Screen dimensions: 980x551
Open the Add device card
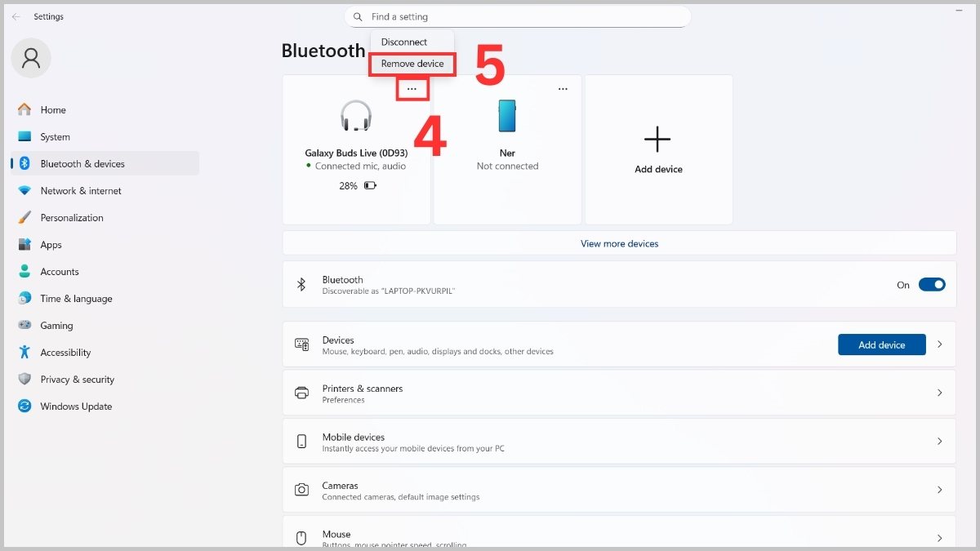pos(658,149)
